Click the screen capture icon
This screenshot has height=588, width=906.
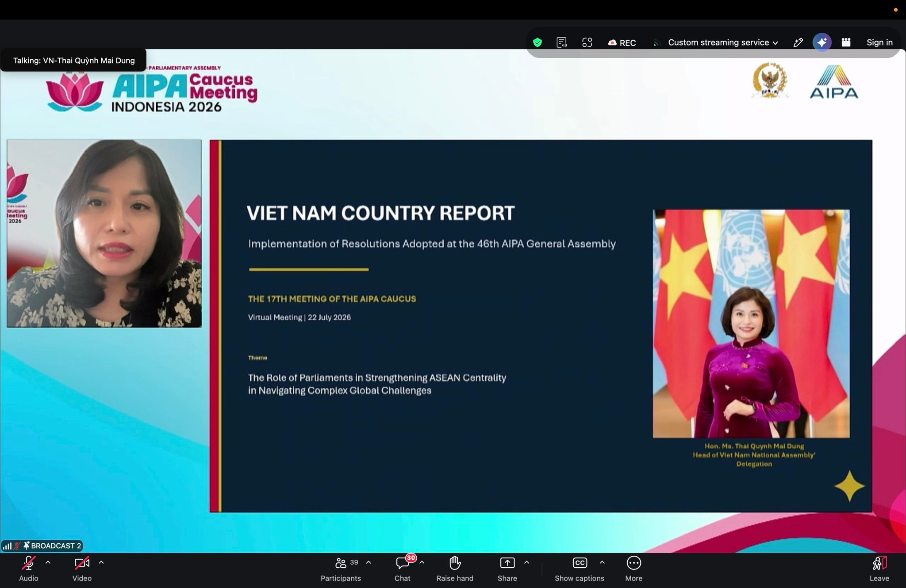click(587, 42)
